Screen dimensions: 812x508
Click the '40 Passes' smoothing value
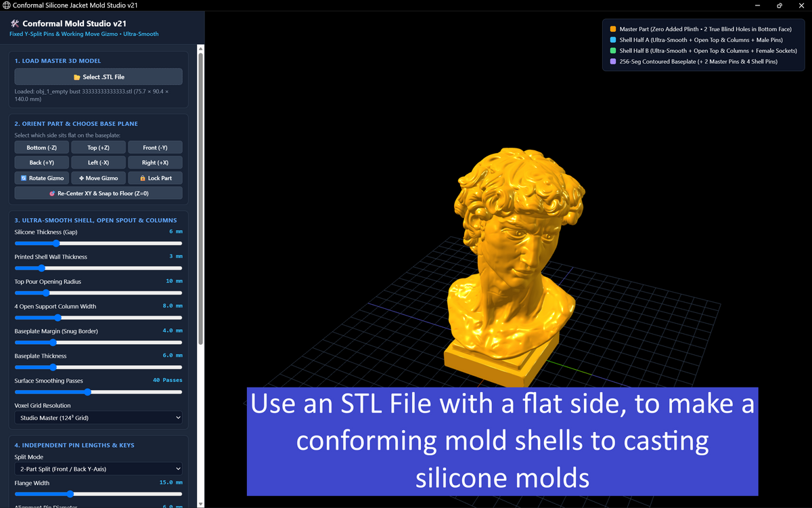pos(168,380)
